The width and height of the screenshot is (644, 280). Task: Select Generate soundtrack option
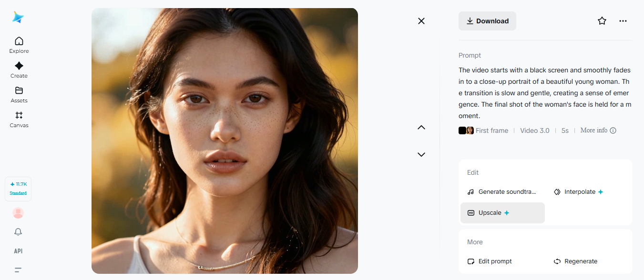pyautogui.click(x=502, y=192)
